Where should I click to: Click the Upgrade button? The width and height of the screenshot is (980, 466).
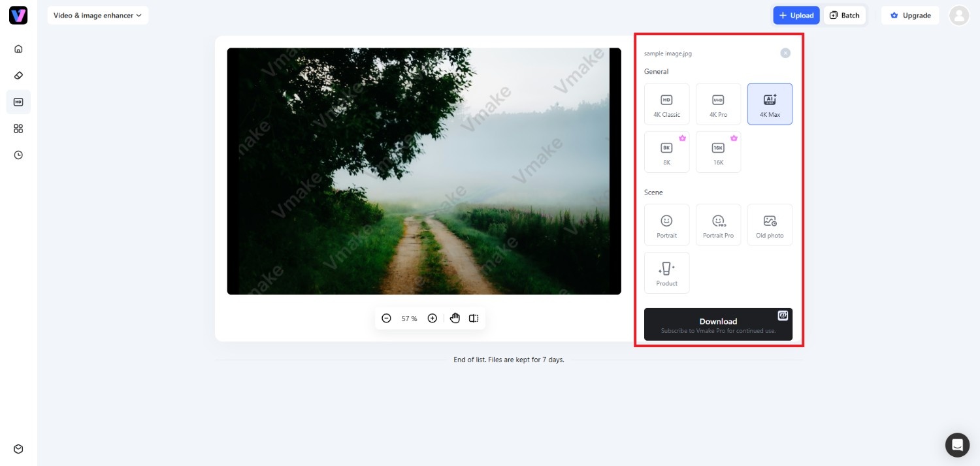pyautogui.click(x=910, y=15)
